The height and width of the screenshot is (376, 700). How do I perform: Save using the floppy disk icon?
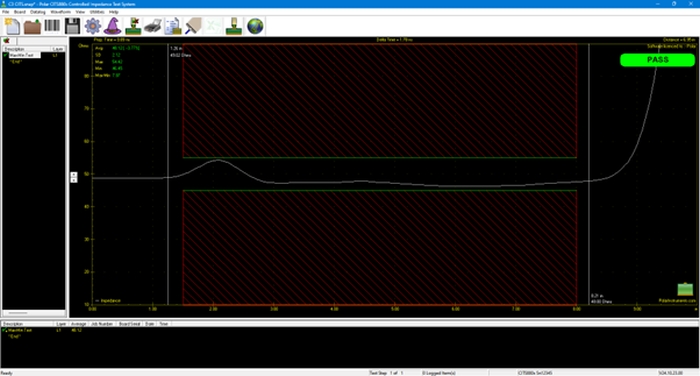pos(72,26)
